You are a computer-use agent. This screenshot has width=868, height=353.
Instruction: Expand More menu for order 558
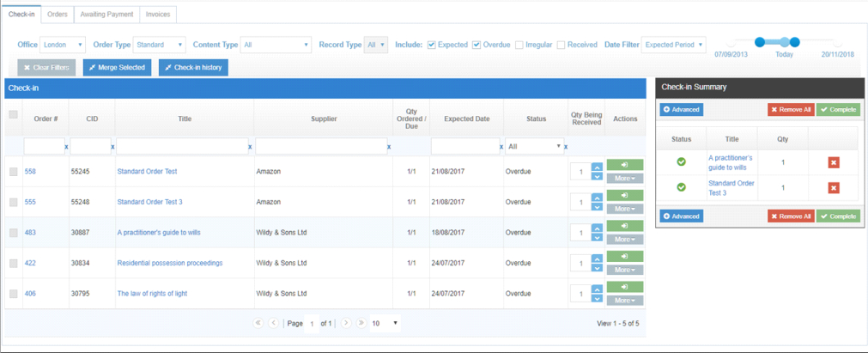625,179
